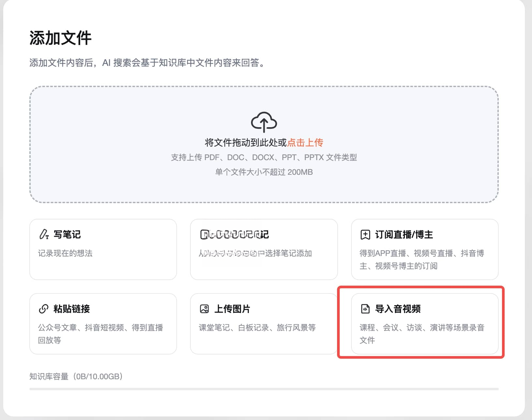532x420 pixels.
Task: Click the 得到APP直播 description text
Action: pyautogui.click(x=421, y=259)
